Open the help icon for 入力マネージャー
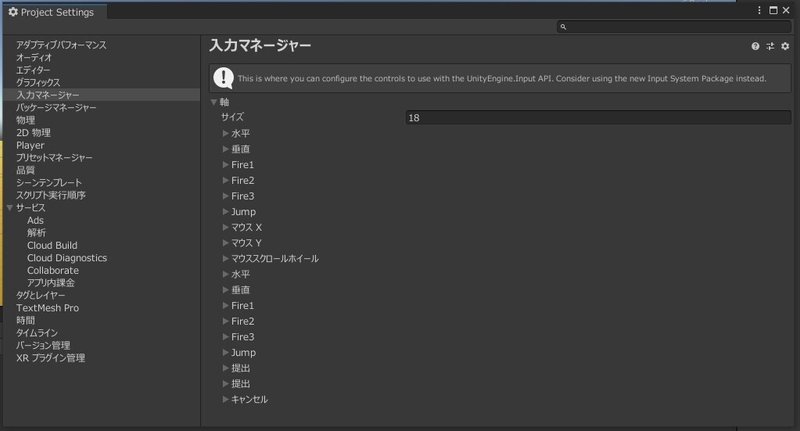 755,46
